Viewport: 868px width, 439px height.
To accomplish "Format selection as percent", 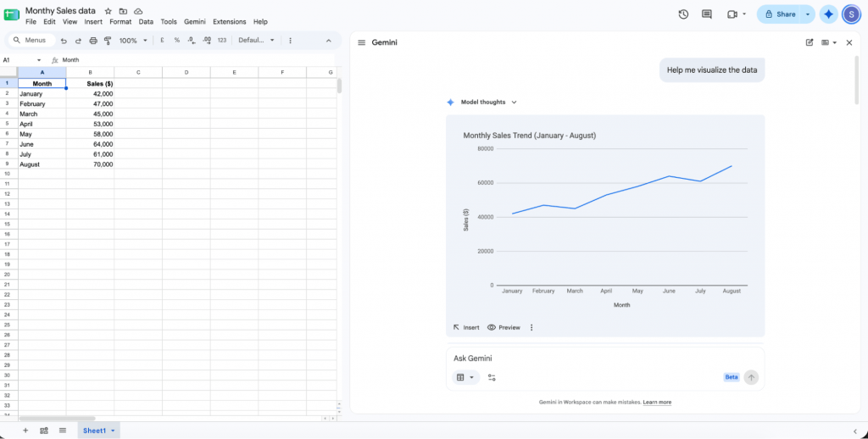I will click(176, 41).
